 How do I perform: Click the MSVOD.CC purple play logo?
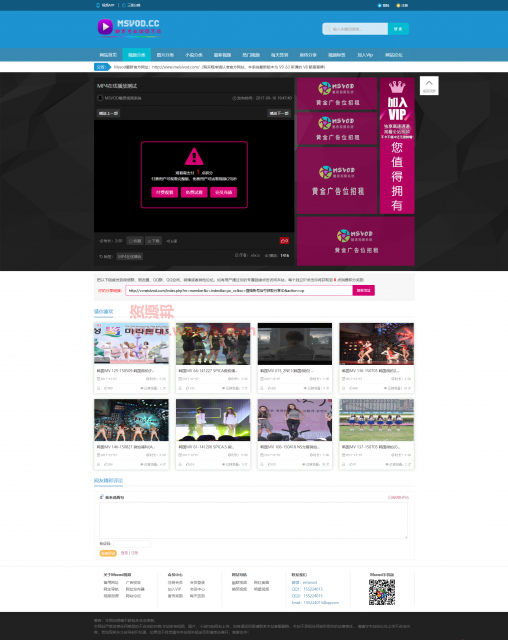pos(105,27)
